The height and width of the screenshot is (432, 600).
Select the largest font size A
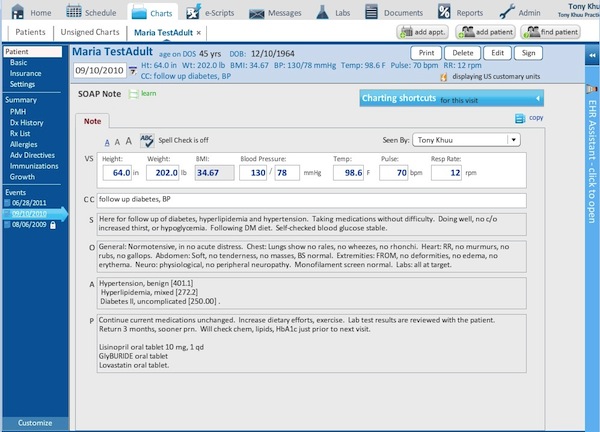pyautogui.click(x=129, y=141)
